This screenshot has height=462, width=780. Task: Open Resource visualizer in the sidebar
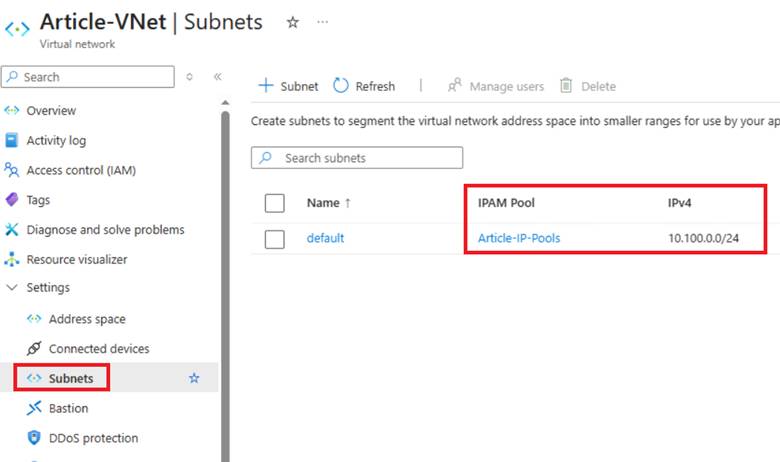pos(77,259)
